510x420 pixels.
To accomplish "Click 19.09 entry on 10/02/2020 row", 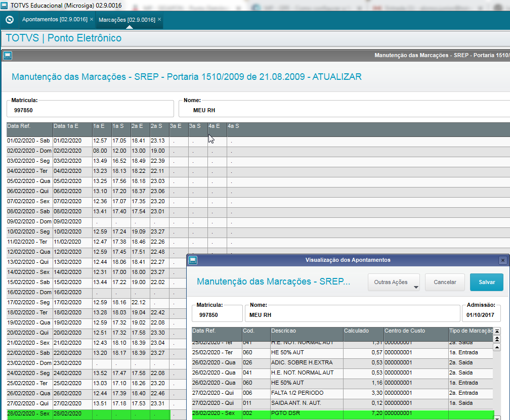I will coord(139,232).
